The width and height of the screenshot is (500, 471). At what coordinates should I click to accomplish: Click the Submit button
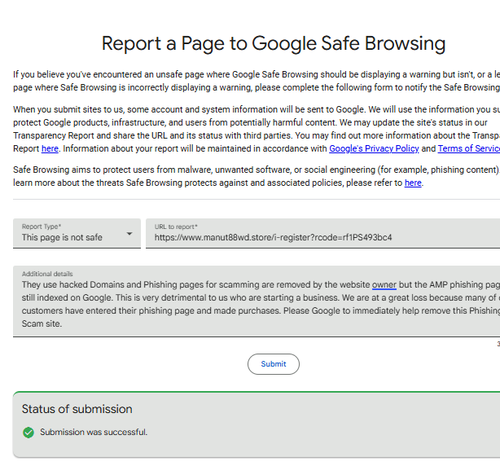(273, 364)
